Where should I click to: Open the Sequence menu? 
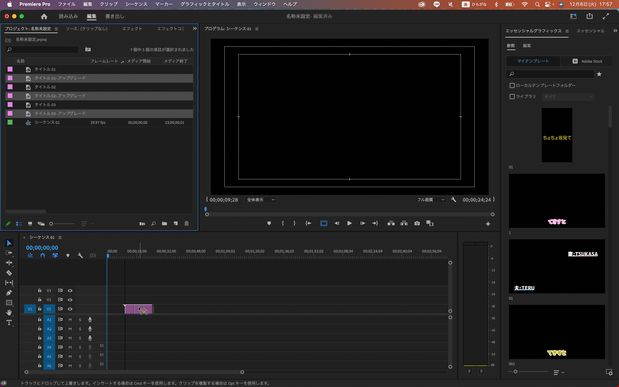pos(136,4)
